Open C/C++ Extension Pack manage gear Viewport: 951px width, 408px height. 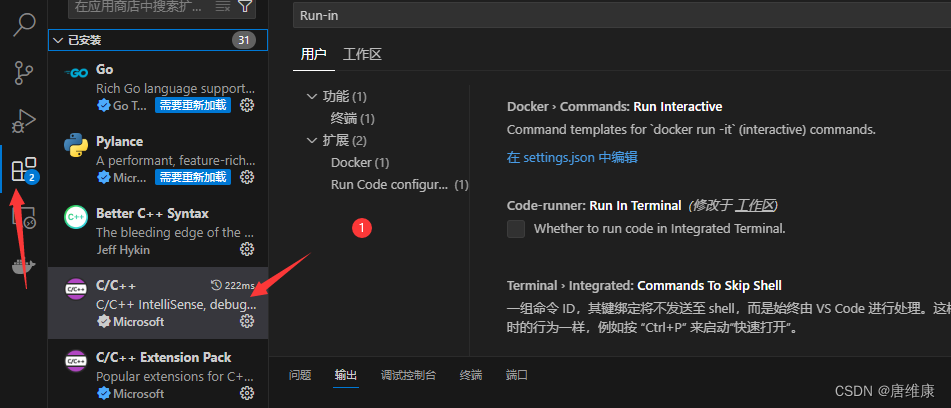tap(247, 393)
